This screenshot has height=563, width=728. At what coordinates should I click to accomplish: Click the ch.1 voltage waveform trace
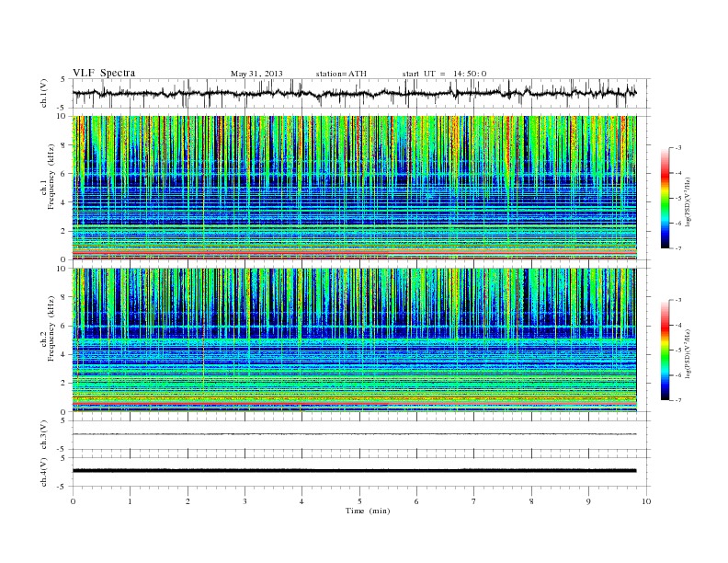click(x=354, y=93)
